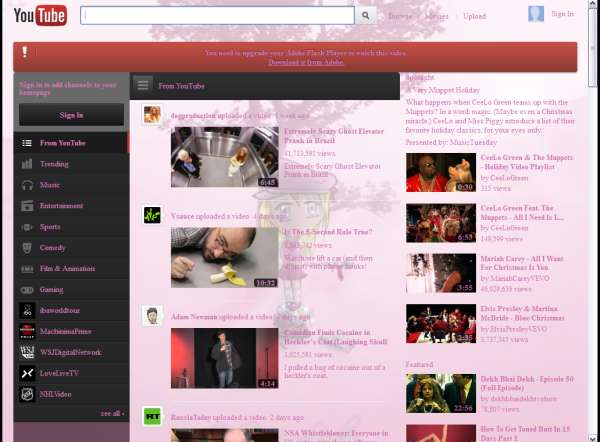Click the uploader avatar above the Ghost Elevator video
Image resolution: width=600 pixels, height=442 pixels.
(x=152, y=114)
